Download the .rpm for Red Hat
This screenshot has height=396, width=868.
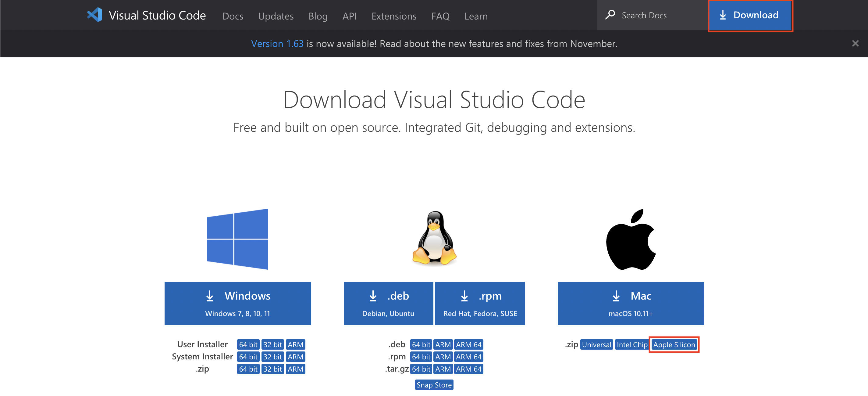click(x=480, y=303)
